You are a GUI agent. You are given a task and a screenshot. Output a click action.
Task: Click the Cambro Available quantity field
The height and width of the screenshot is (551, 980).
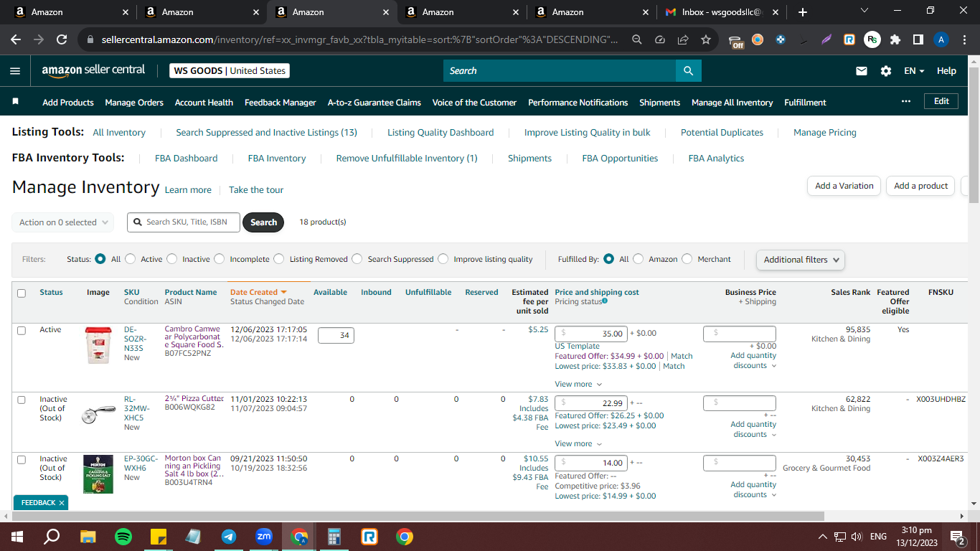[336, 335]
